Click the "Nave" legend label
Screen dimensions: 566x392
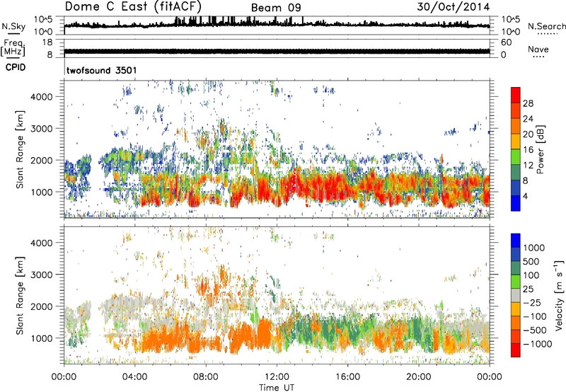pos(538,49)
